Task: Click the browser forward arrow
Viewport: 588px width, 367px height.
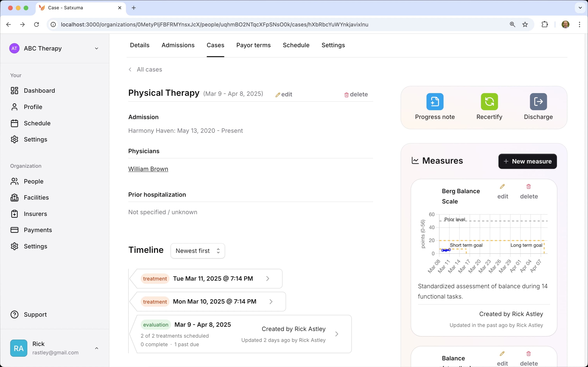Action: point(22,24)
